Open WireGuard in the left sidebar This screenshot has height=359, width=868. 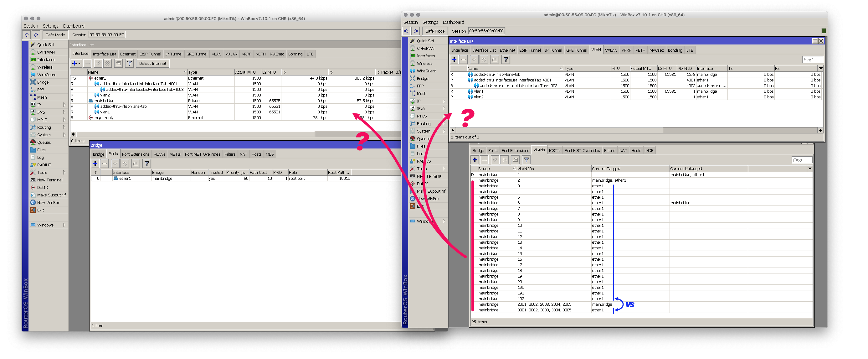tap(47, 75)
